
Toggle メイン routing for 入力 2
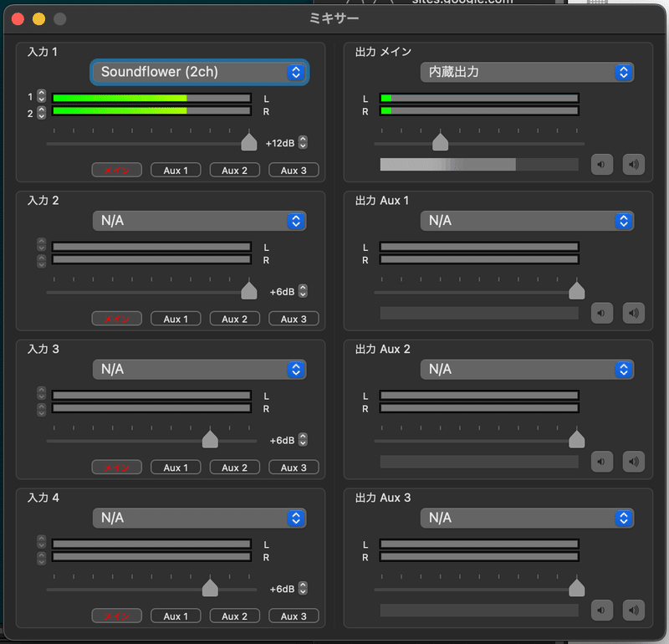117,319
